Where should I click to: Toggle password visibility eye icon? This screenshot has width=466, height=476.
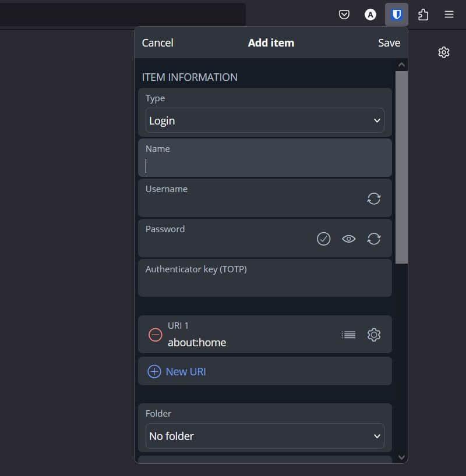348,239
